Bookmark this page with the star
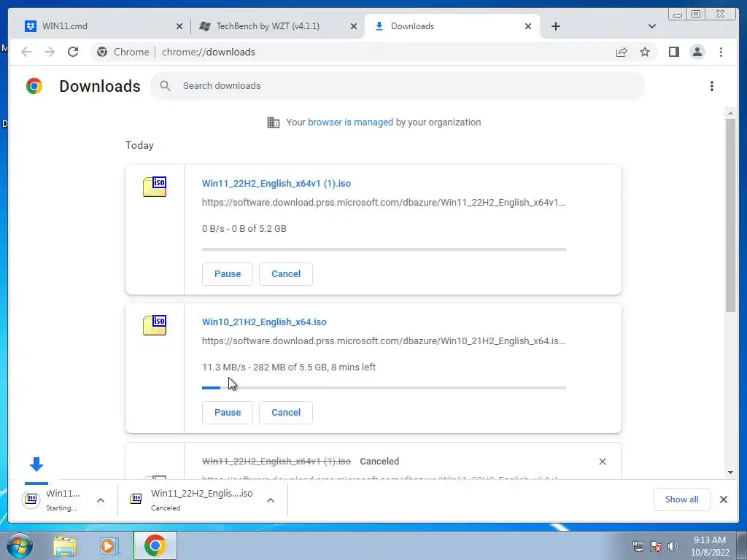Viewport: 747px width, 560px height. point(645,52)
